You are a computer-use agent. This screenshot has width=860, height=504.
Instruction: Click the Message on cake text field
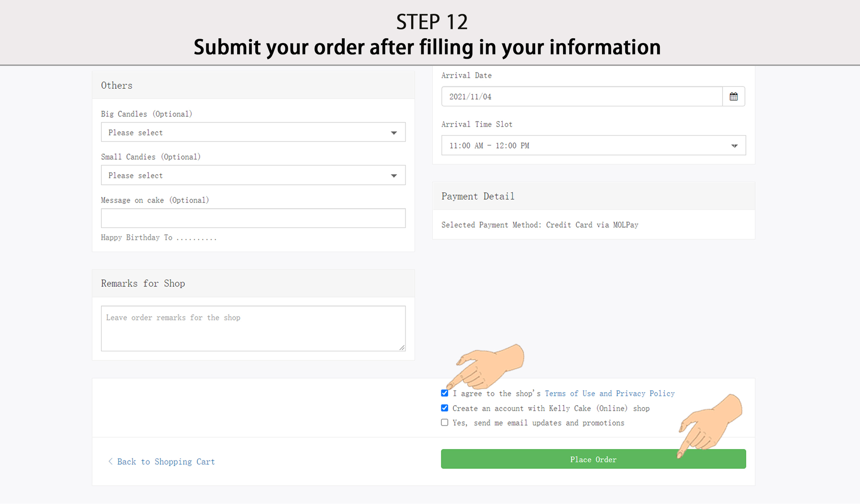tap(253, 218)
